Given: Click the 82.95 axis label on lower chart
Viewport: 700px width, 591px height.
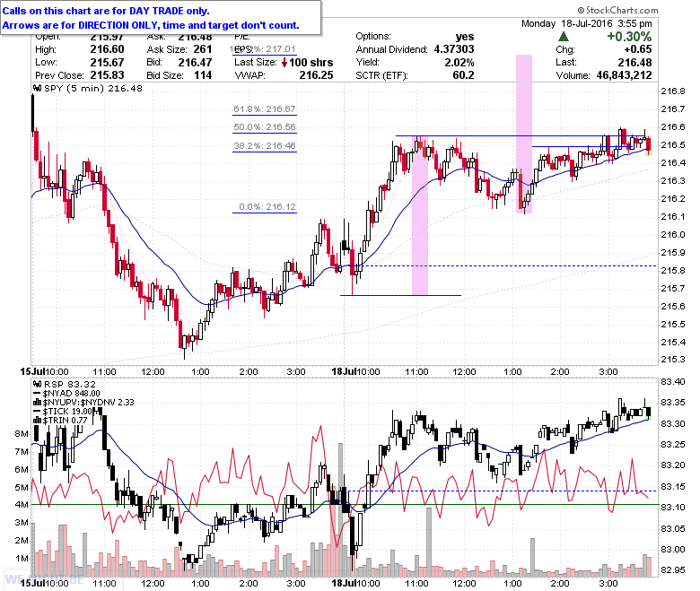Looking at the screenshot, I should coord(673,570).
